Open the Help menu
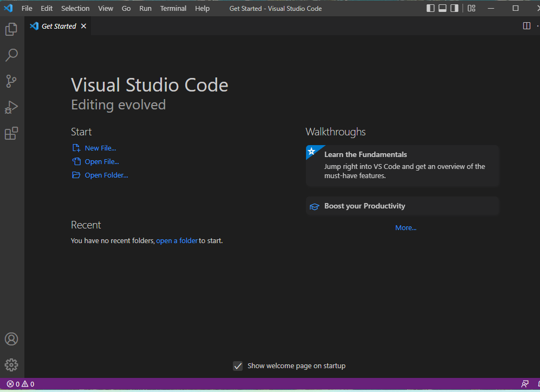The width and height of the screenshot is (540, 392). click(202, 8)
